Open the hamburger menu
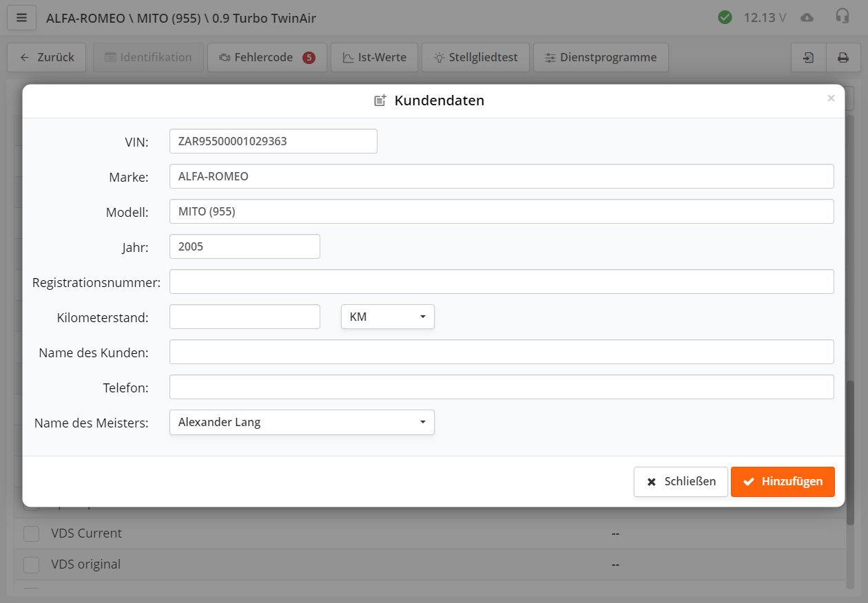This screenshot has width=868, height=603. (21, 18)
